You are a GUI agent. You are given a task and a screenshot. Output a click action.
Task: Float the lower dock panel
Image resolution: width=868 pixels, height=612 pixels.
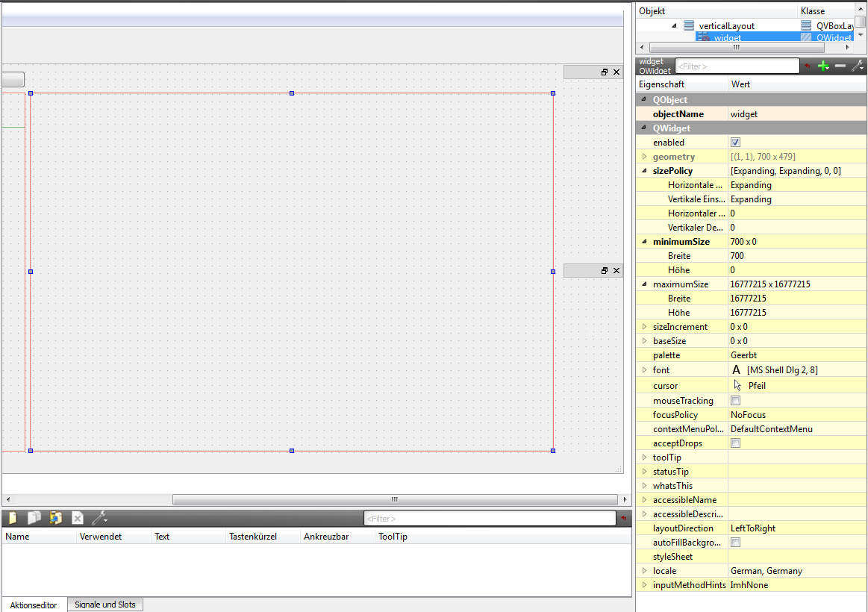tap(605, 271)
